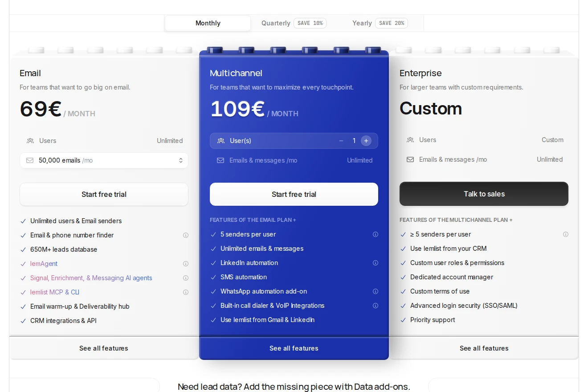Viewport: 588px width, 392px height.
Task: Click info icon beside Signal, Enrichment, & Messaging AI agents
Action: 186,278
